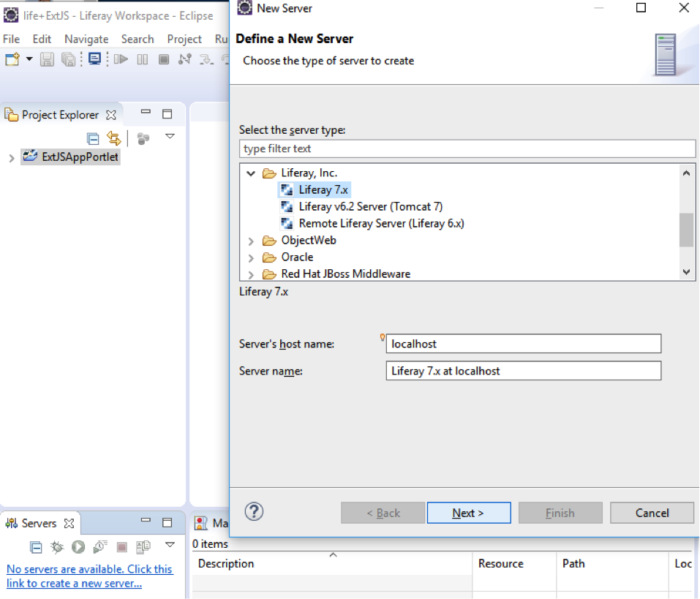Open the File menu
This screenshot has height=599, width=700.
11,39
